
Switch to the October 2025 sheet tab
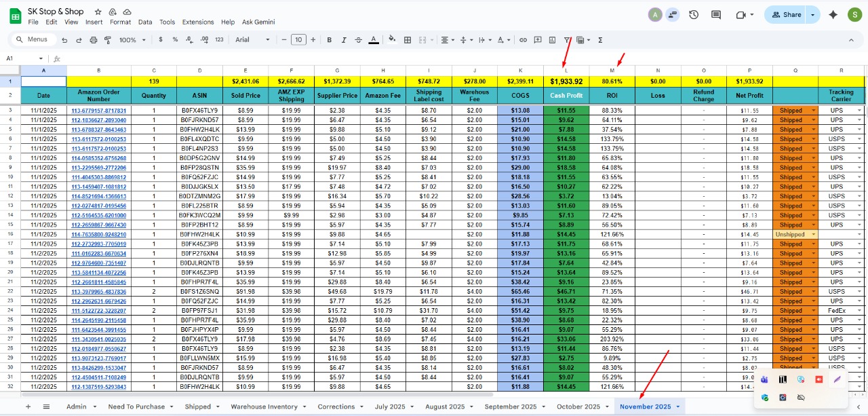[578, 406]
